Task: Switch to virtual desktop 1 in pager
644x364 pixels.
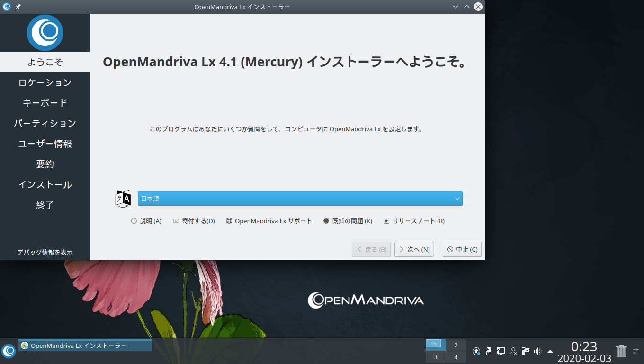Action: point(436,345)
